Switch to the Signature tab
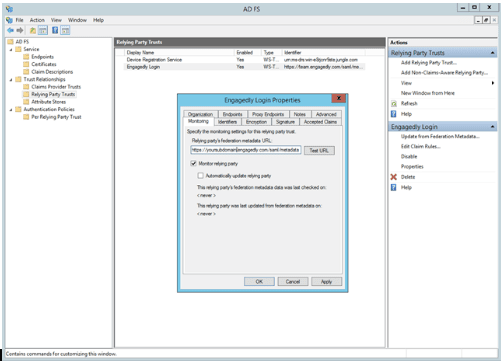The image size is (503, 361). point(285,122)
